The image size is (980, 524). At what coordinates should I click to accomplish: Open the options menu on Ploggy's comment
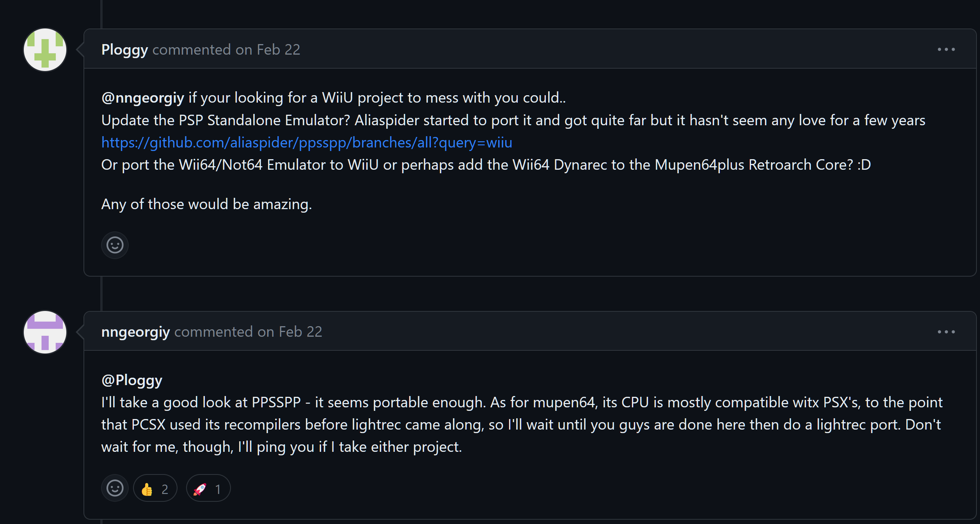(946, 50)
